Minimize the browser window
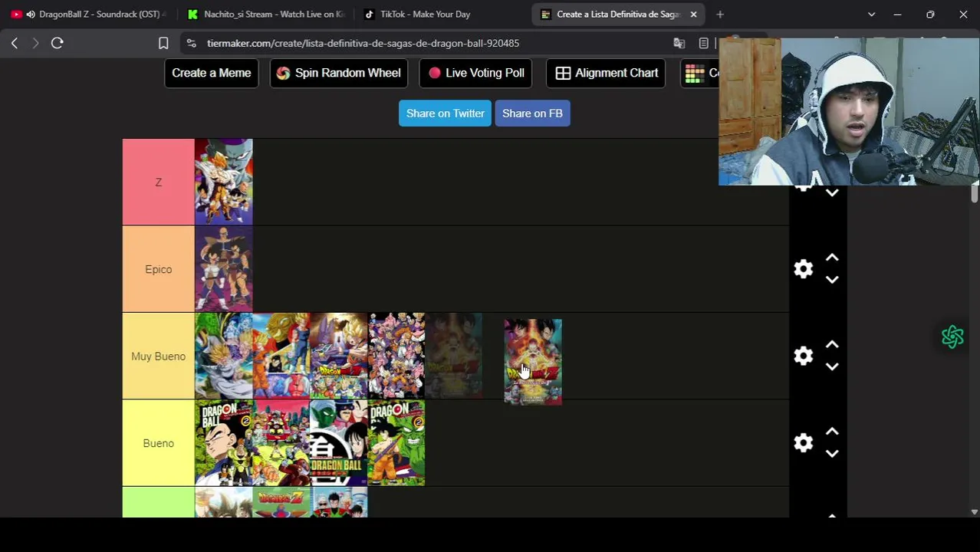This screenshot has width=980, height=552. pos(897,15)
